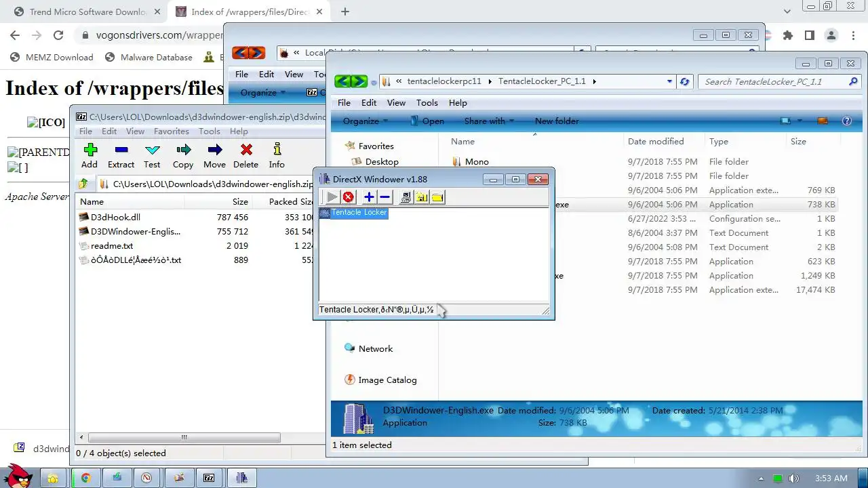Click green forward arrow in TentacleLocker explorer

point(359,81)
